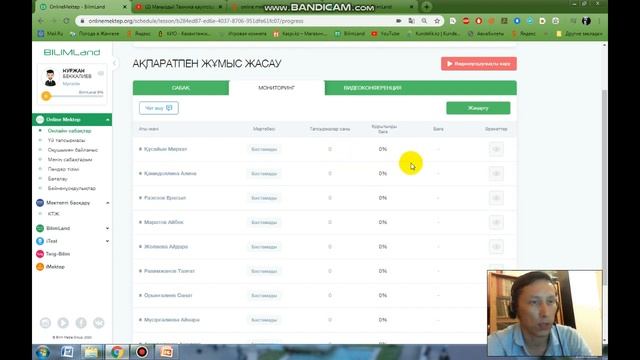Screen dimensions: 640x360
Task: Click student name Рахимжанов in list
Action: [169, 271]
